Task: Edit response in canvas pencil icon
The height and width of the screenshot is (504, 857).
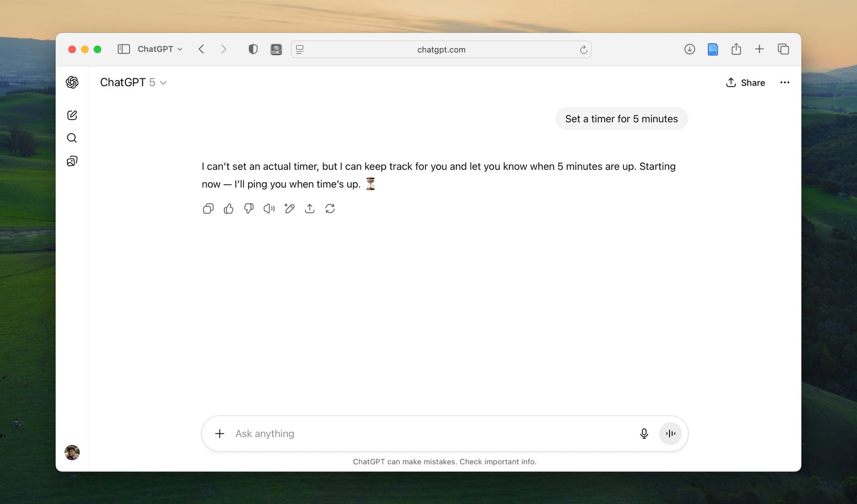Action: coord(289,209)
